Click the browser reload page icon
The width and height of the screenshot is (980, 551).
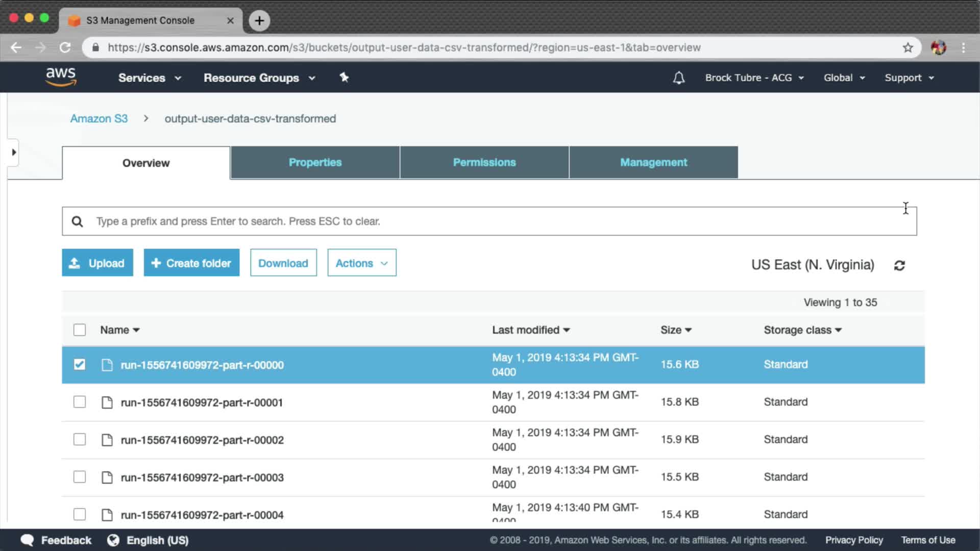tap(65, 47)
